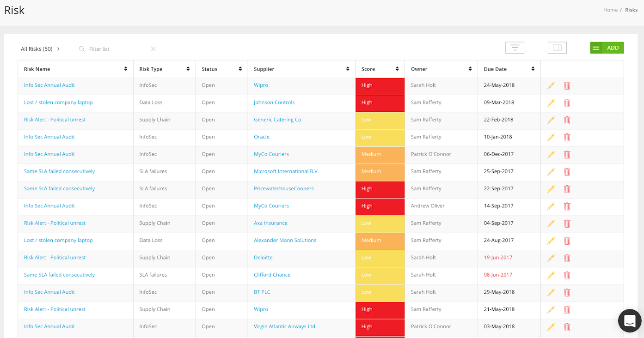Screen dimensions: 644x338
Task: Open the column chooser icon
Action: pyautogui.click(x=557, y=48)
